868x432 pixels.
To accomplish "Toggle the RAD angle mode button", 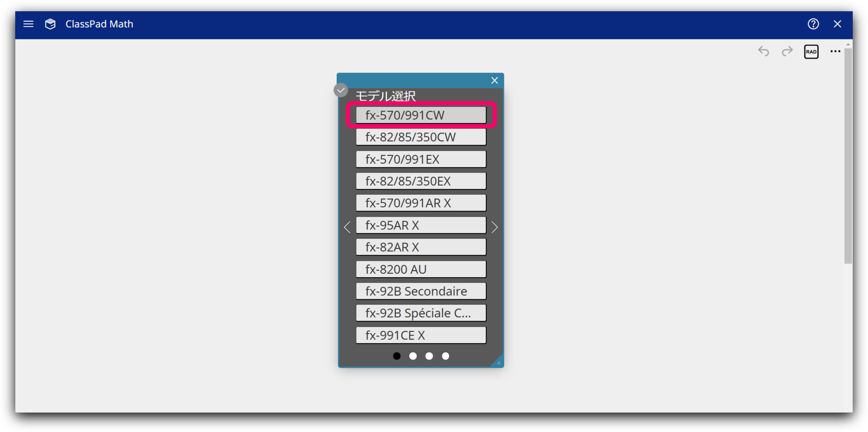I will 811,52.
